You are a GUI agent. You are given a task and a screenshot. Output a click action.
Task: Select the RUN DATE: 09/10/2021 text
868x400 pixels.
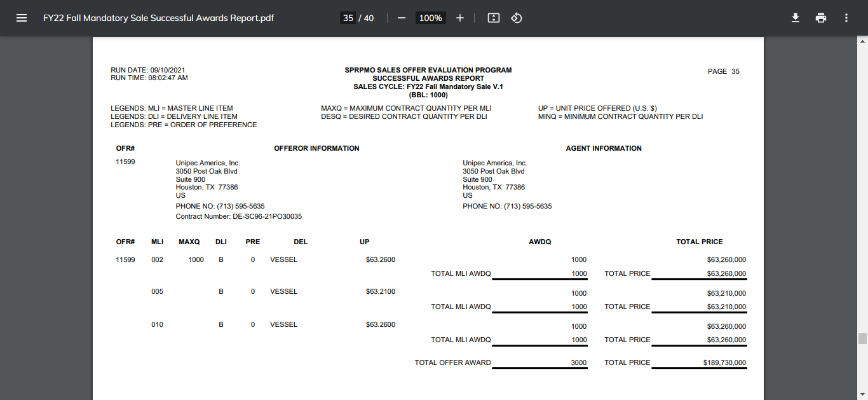point(148,70)
